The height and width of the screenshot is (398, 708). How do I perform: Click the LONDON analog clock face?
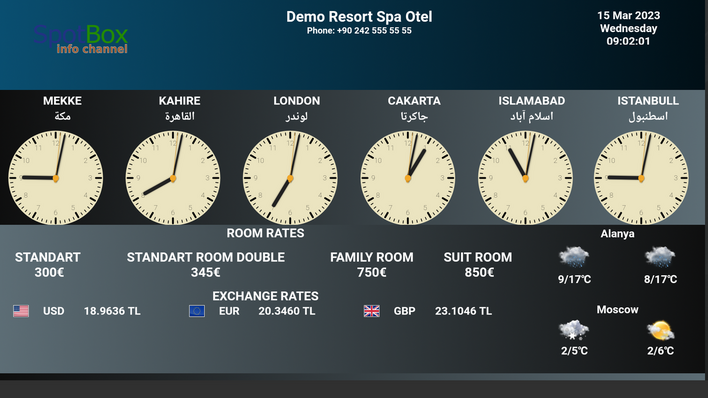tap(290, 178)
